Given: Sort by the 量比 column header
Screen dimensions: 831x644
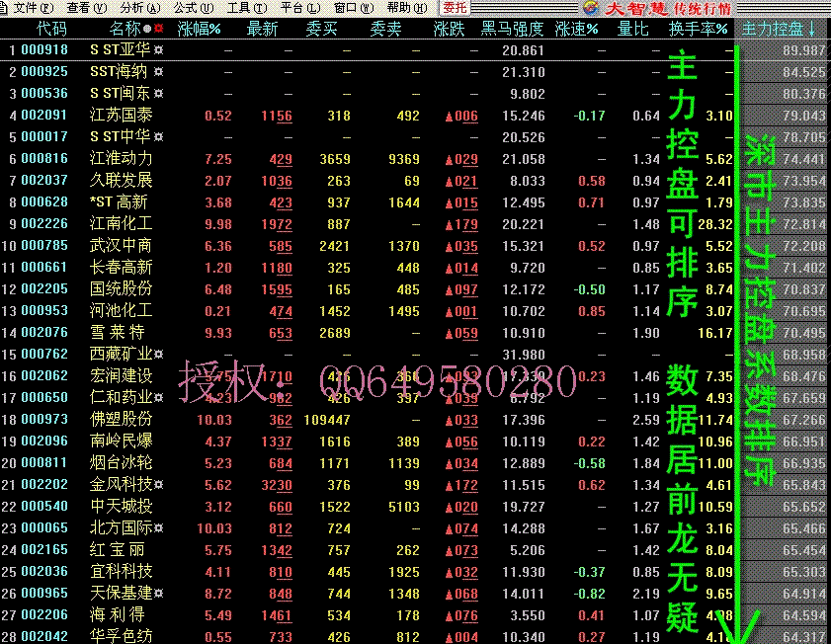Looking at the screenshot, I should 632,29.
